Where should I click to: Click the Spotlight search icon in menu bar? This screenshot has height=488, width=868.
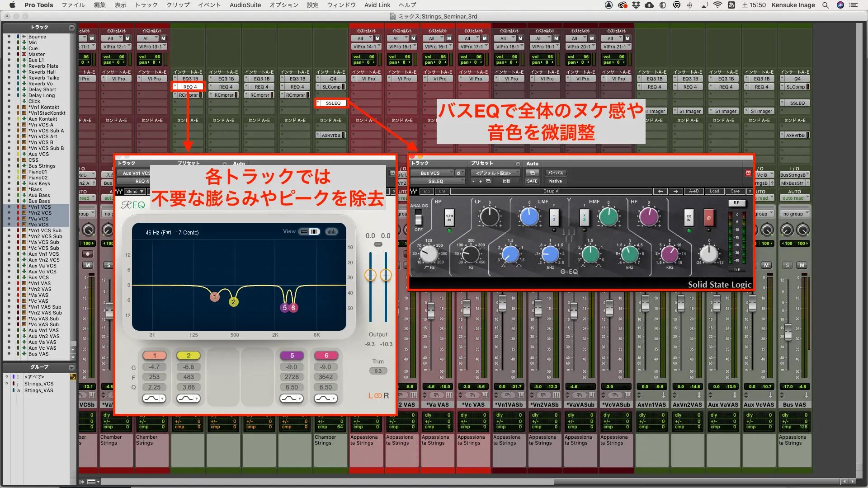(x=826, y=5)
